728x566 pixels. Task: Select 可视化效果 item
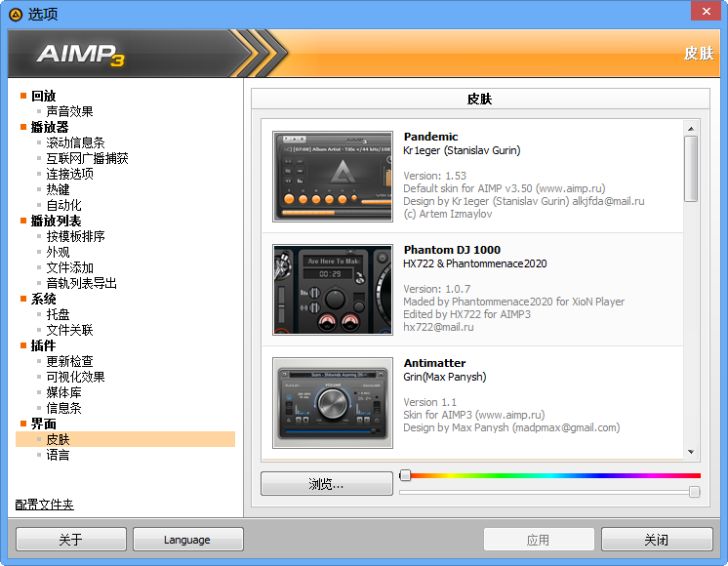[x=75, y=377]
